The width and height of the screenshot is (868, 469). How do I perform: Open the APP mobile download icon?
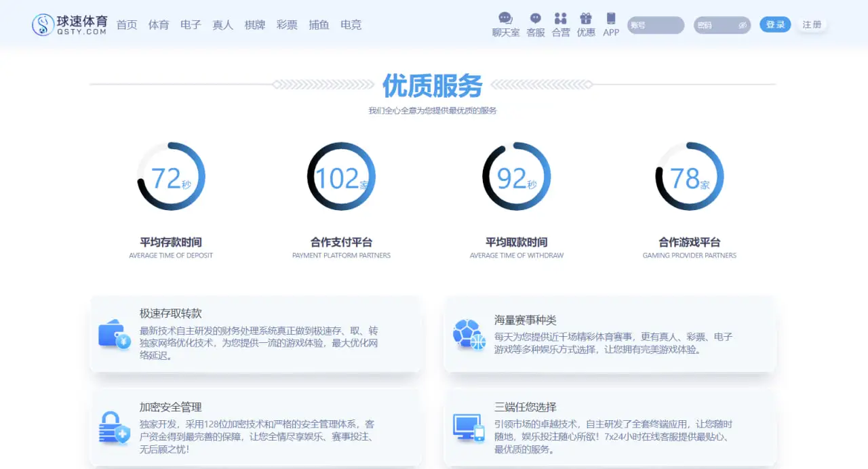611,19
